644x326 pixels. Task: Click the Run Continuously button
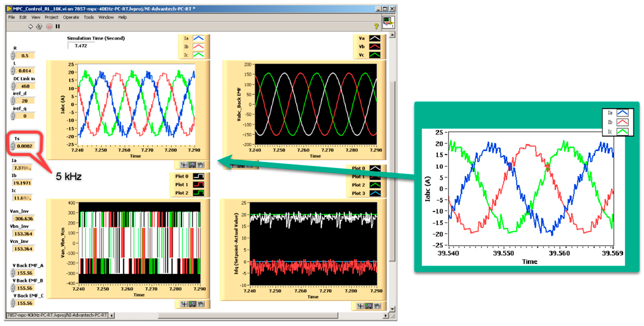[39, 27]
